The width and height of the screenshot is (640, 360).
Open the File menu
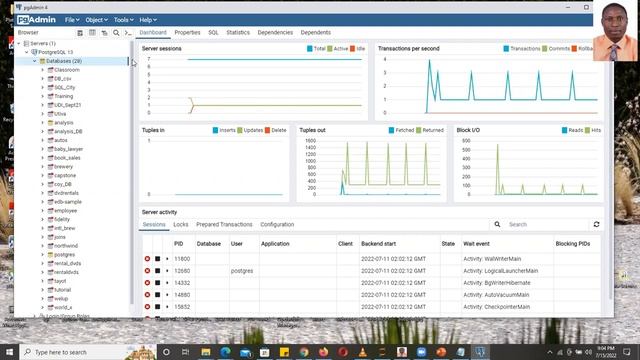(x=72, y=20)
